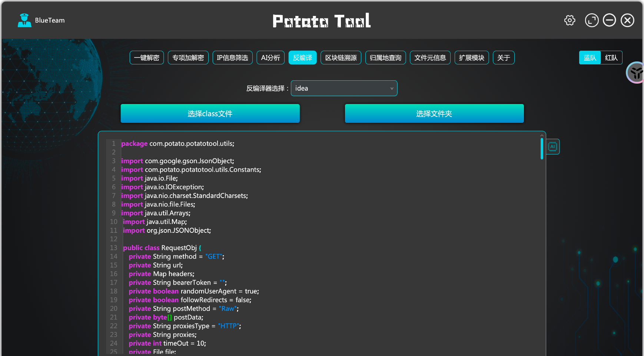The width and height of the screenshot is (644, 356).
Task: Click the floating round assistant icon
Action: [636, 73]
